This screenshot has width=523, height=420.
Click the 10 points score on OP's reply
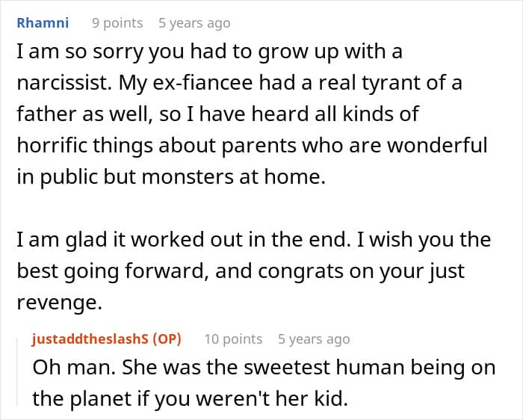coord(233,339)
